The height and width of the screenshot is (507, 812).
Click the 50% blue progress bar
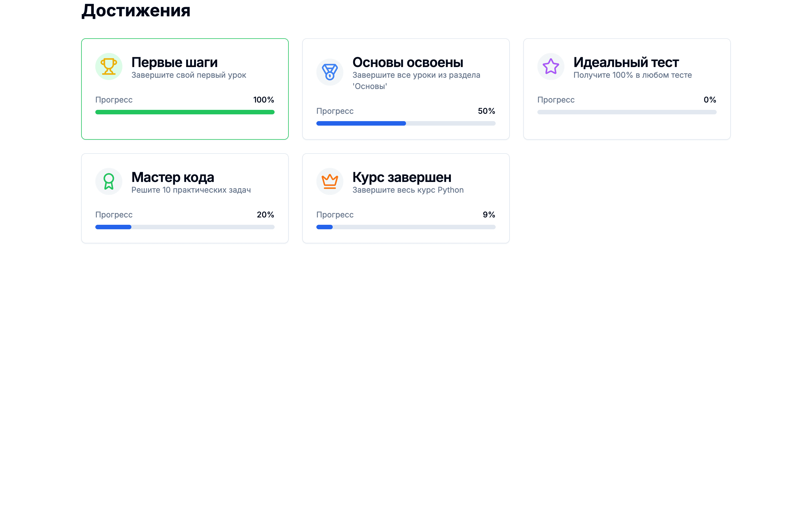coord(406,123)
